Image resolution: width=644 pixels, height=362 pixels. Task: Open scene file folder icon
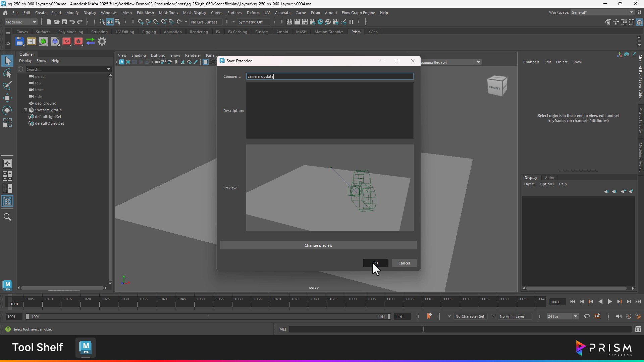click(x=57, y=22)
